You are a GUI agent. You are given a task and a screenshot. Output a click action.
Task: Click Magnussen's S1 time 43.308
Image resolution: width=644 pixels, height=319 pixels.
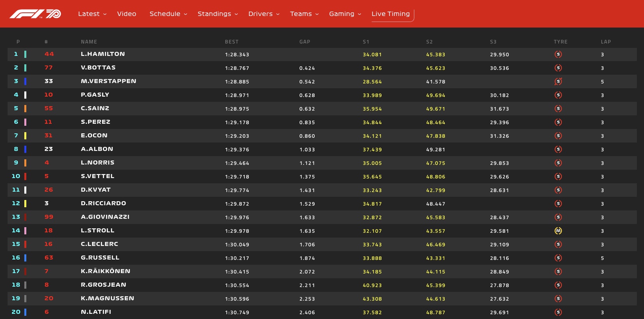point(372,299)
